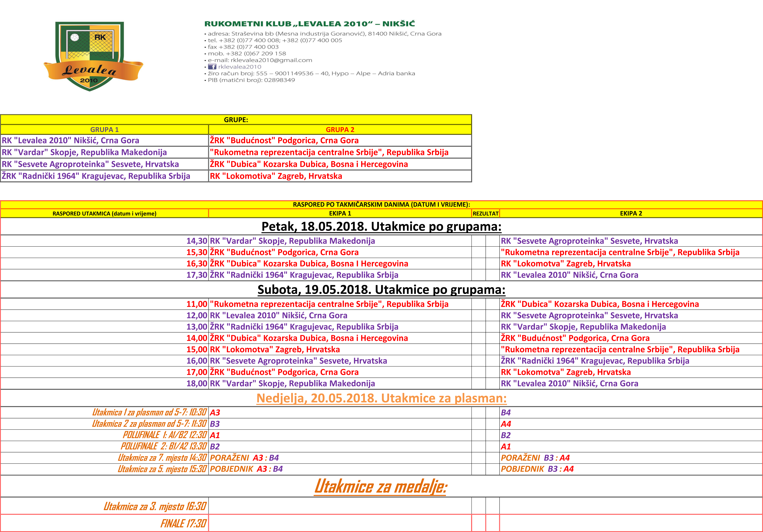Select the 13,00 match time
Screen dimensions: 763x532
[x=197, y=327]
